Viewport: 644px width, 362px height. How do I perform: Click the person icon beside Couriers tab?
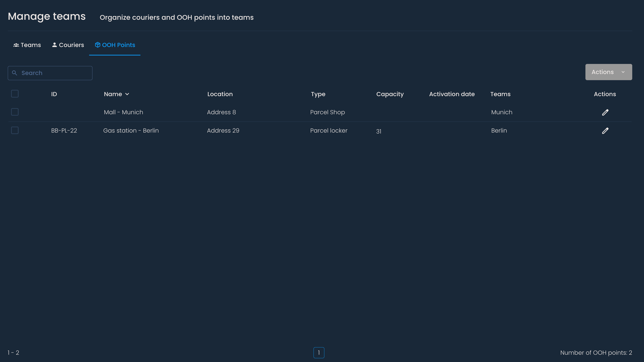point(54,45)
